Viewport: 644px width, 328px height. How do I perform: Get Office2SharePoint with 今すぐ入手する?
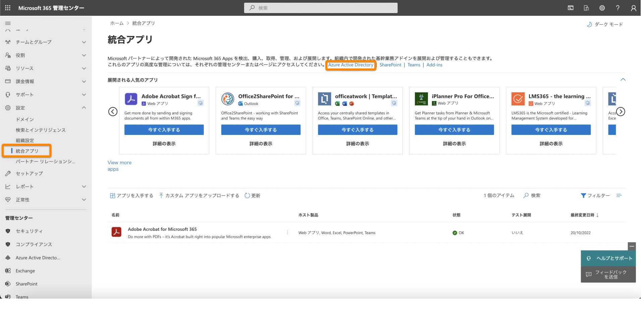tap(261, 130)
